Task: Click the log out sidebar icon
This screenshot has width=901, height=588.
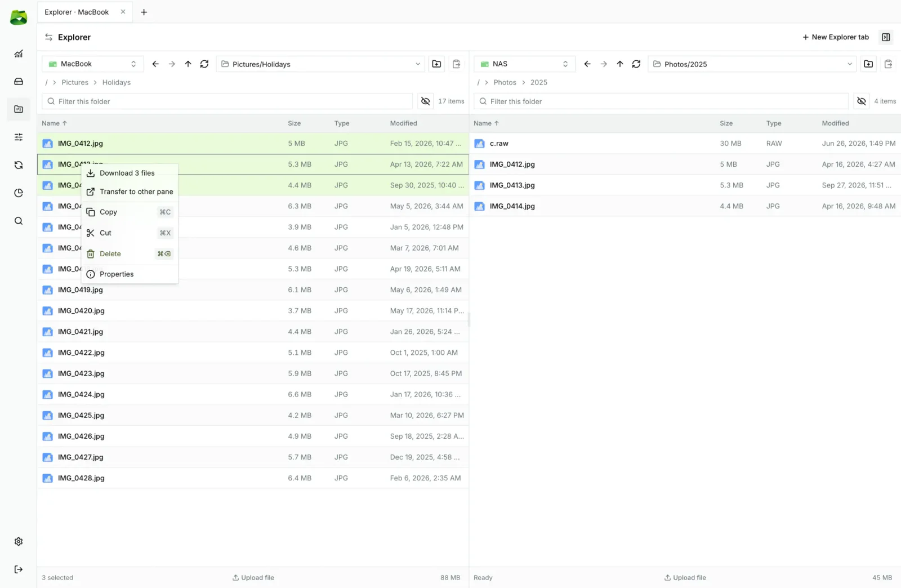Action: pos(19,569)
